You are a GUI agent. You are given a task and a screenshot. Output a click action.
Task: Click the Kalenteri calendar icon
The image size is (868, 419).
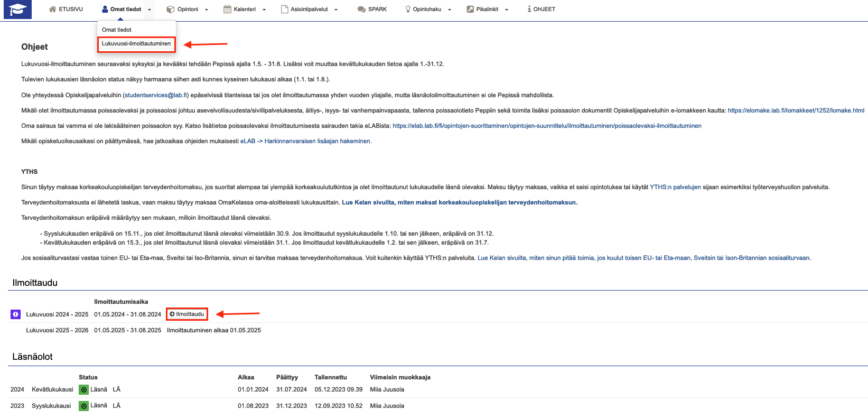[227, 10]
